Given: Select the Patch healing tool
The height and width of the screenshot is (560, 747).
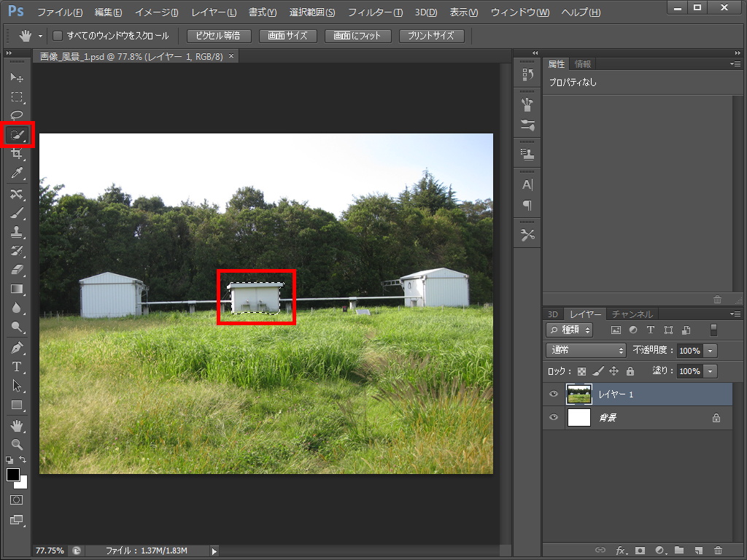Looking at the screenshot, I should point(18,194).
